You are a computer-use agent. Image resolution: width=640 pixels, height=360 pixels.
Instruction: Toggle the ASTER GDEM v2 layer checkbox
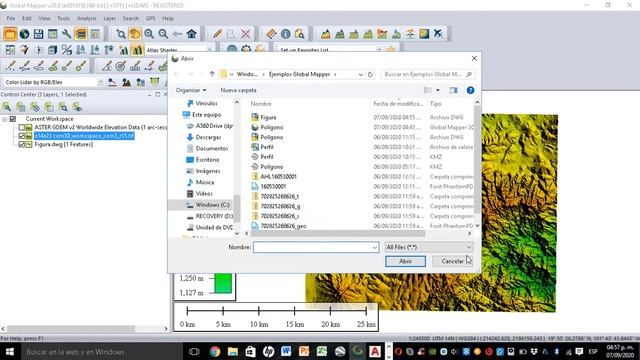pyautogui.click(x=22, y=127)
